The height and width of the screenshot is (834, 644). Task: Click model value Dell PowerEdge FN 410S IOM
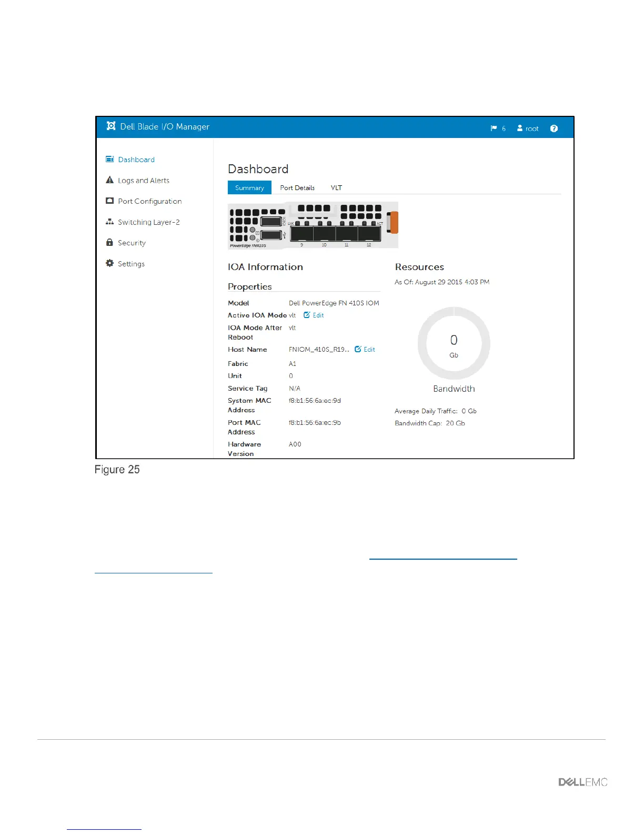click(334, 303)
